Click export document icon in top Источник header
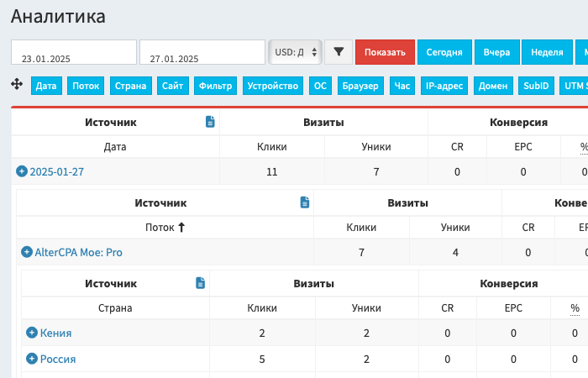This screenshot has height=378, width=588. [211, 123]
